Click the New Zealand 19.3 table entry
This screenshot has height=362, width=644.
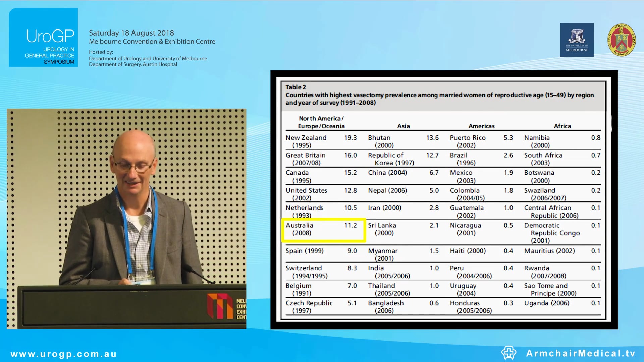point(321,141)
